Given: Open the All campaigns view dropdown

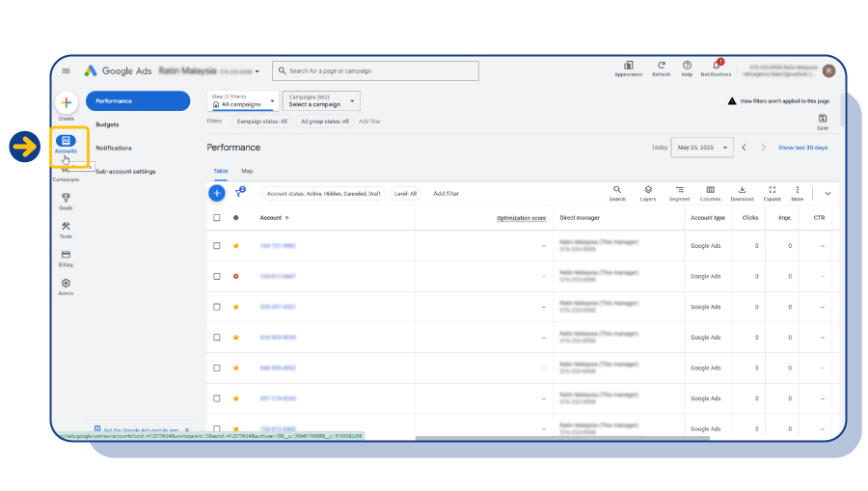Looking at the screenshot, I should (243, 100).
